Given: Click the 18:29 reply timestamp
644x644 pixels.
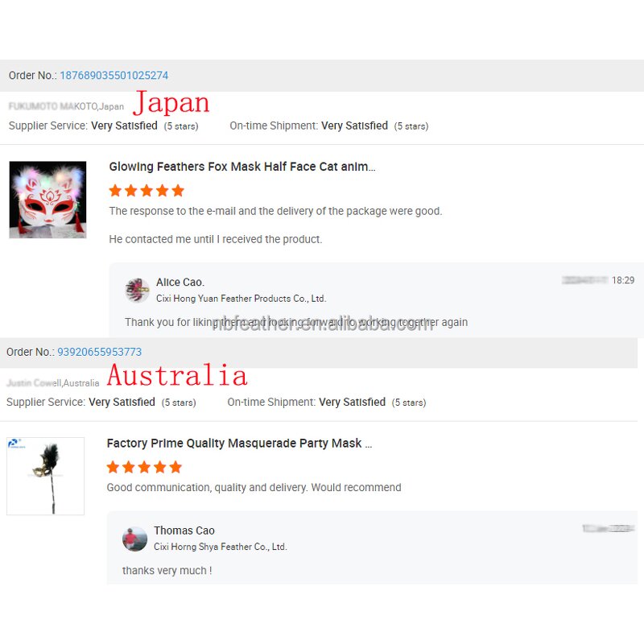Looking at the screenshot, I should point(622,280).
